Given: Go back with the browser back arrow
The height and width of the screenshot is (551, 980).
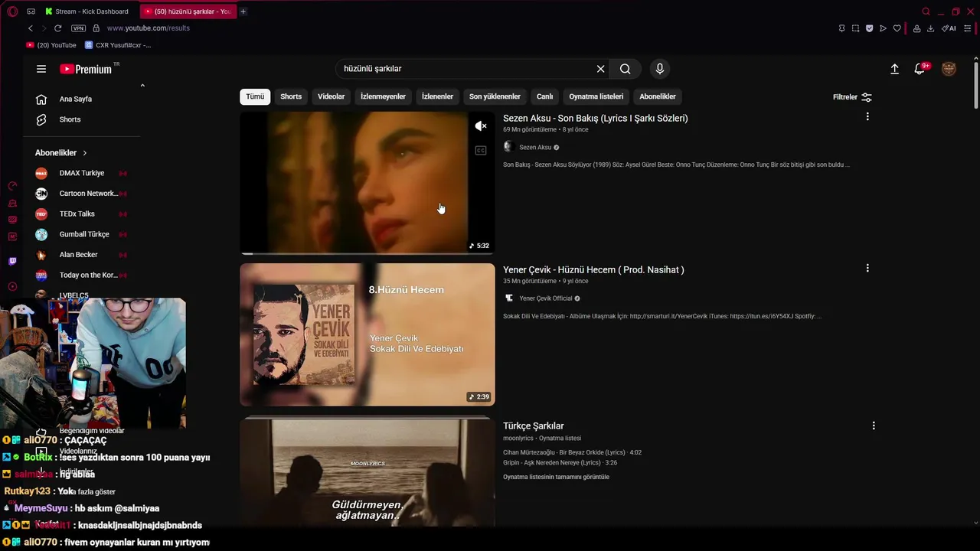Looking at the screenshot, I should [31, 28].
